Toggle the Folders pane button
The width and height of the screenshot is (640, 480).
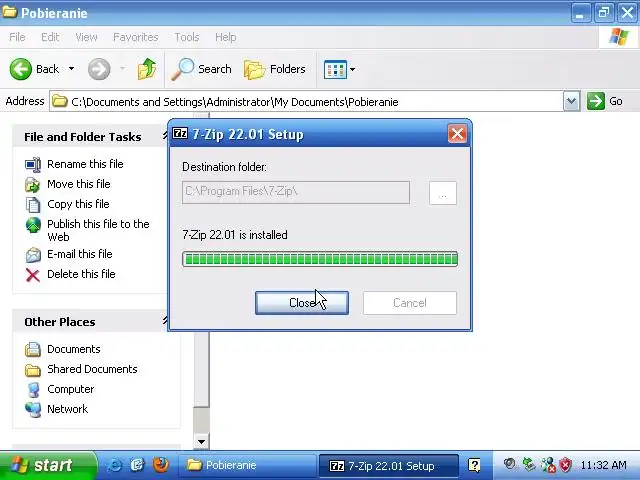click(275, 69)
